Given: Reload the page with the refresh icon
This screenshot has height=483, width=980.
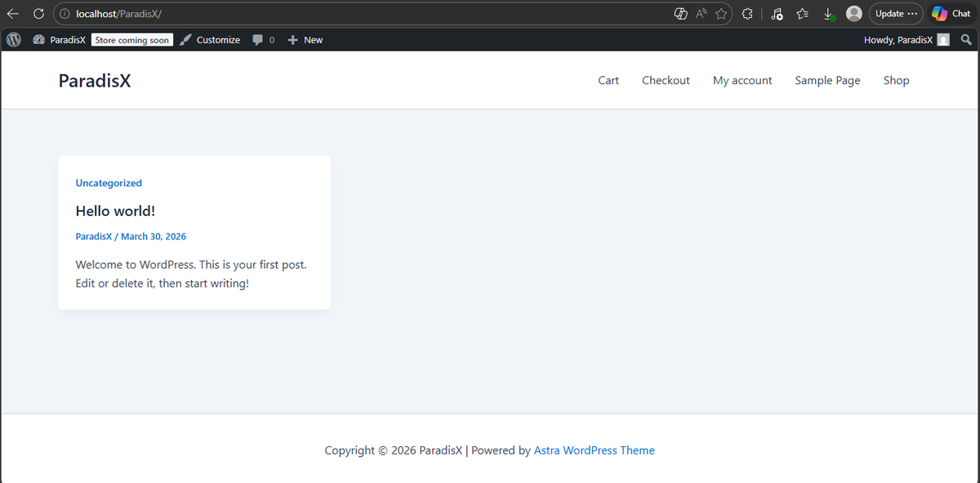Looking at the screenshot, I should click(38, 14).
